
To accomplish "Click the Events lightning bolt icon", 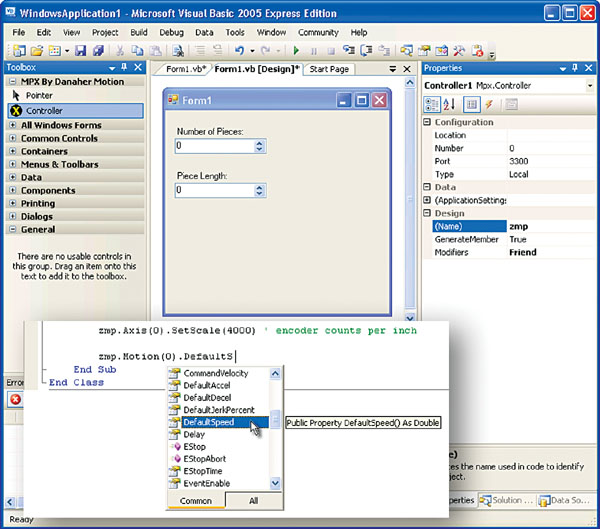I will click(x=489, y=104).
